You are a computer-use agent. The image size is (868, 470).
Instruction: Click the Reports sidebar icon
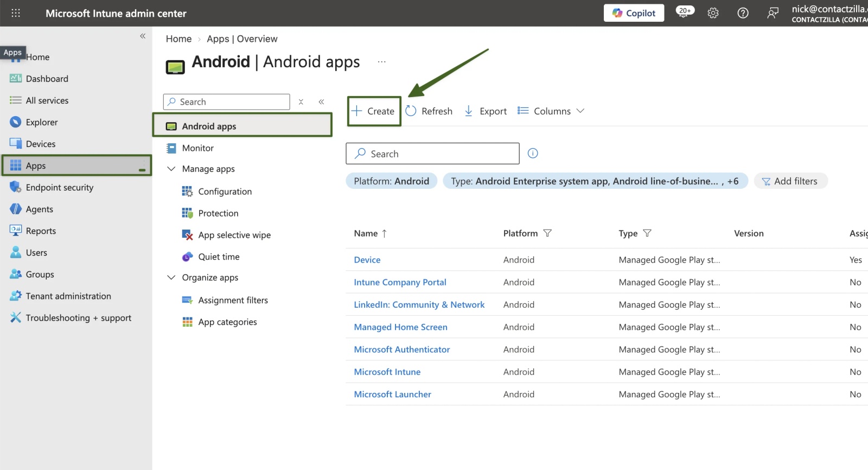click(16, 230)
